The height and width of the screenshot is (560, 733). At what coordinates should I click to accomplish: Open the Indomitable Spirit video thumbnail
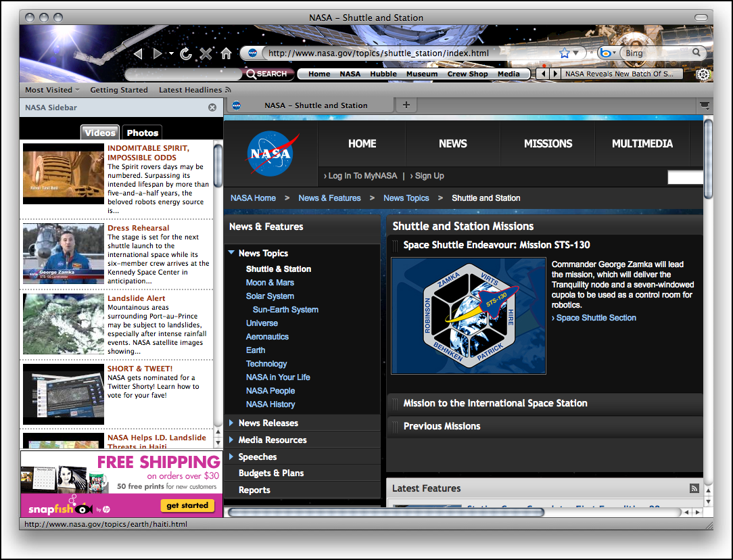click(x=64, y=174)
